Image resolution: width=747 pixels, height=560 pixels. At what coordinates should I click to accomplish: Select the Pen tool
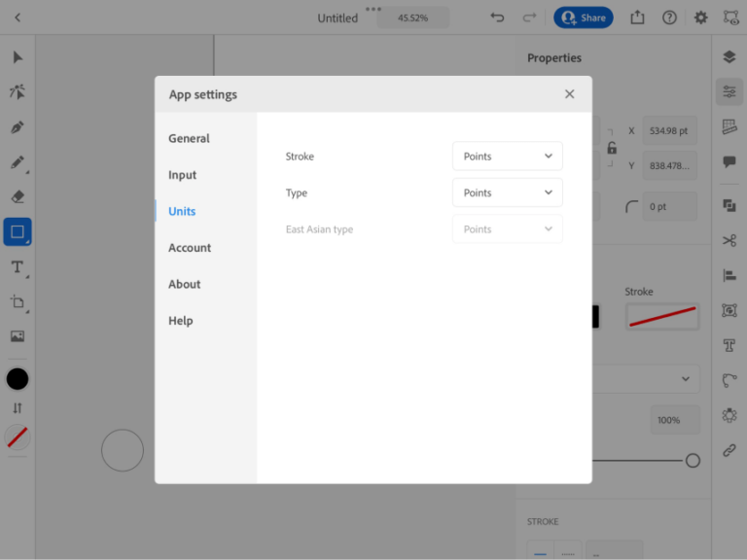18,127
